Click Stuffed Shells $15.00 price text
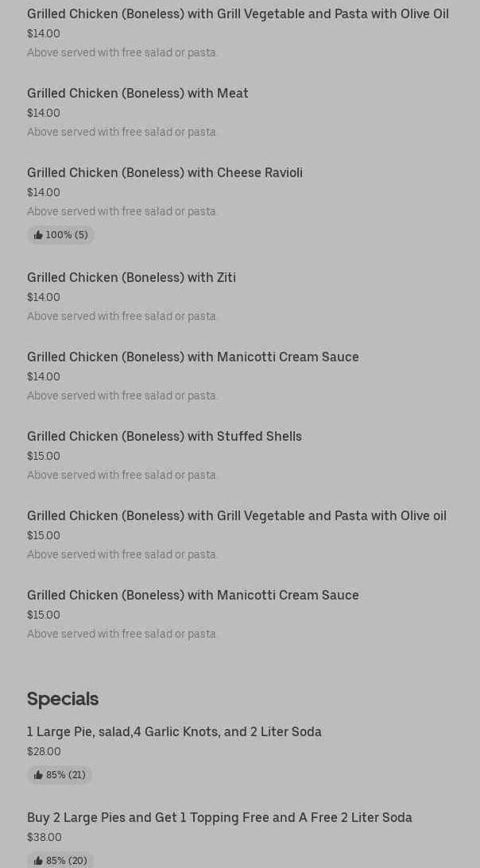The width and height of the screenshot is (480, 868). [44, 456]
